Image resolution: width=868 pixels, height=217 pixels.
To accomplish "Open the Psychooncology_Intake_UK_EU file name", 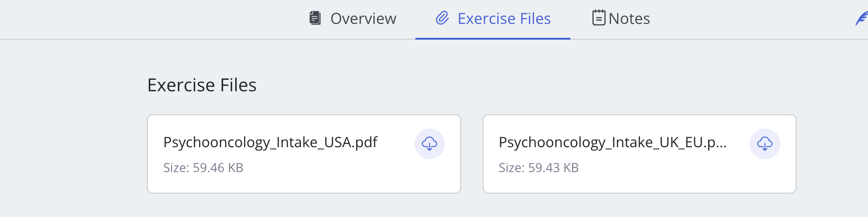I will [612, 142].
